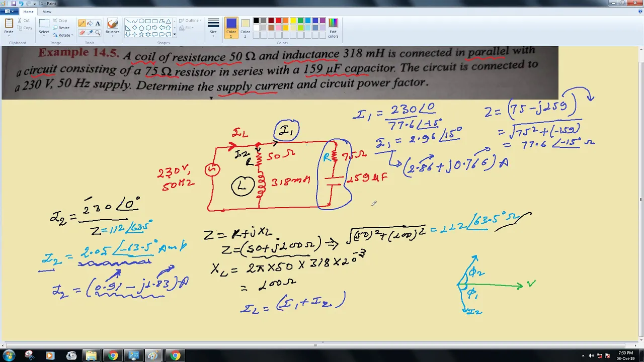
Task: Open the Paint file menu dropdown
Action: (x=9, y=12)
